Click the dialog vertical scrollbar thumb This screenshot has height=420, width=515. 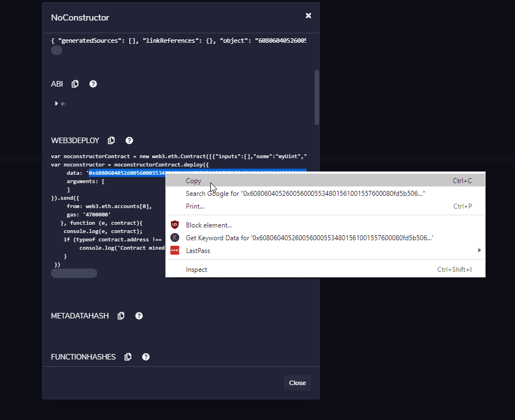[x=317, y=97]
